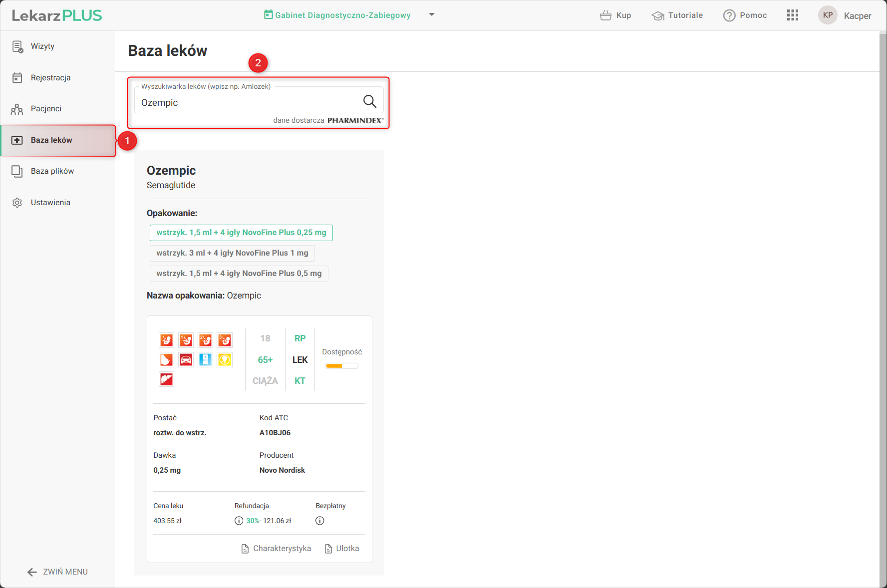Click the Pacjenci people icon
Viewport: 887px width, 588px height.
(17, 109)
